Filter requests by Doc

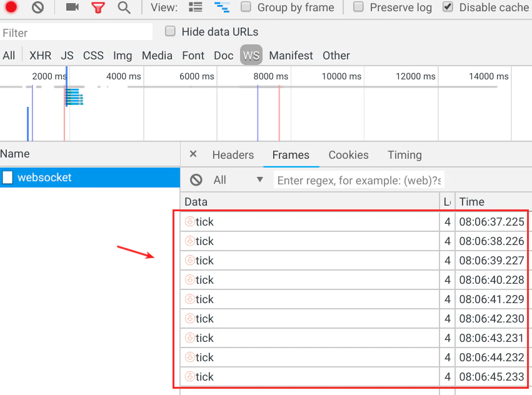pos(224,56)
